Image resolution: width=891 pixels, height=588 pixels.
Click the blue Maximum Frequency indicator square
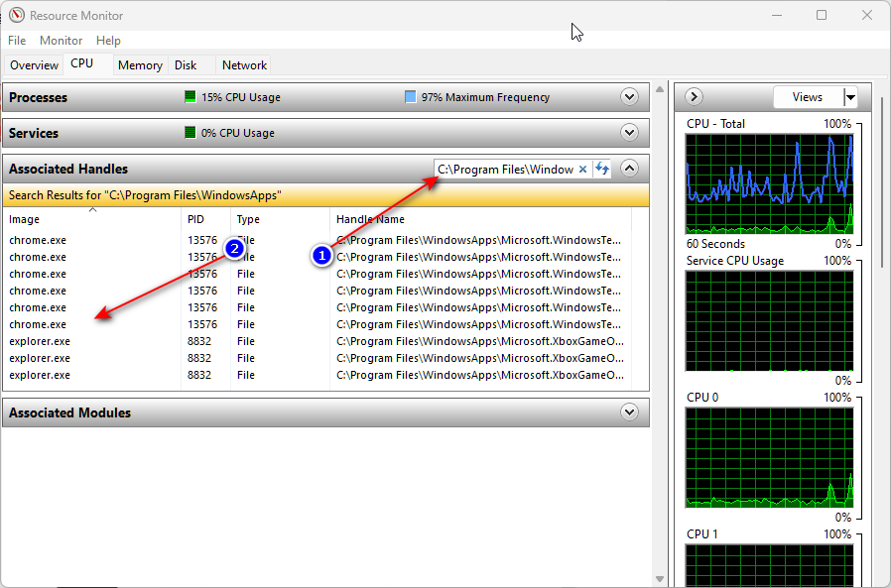click(x=410, y=96)
